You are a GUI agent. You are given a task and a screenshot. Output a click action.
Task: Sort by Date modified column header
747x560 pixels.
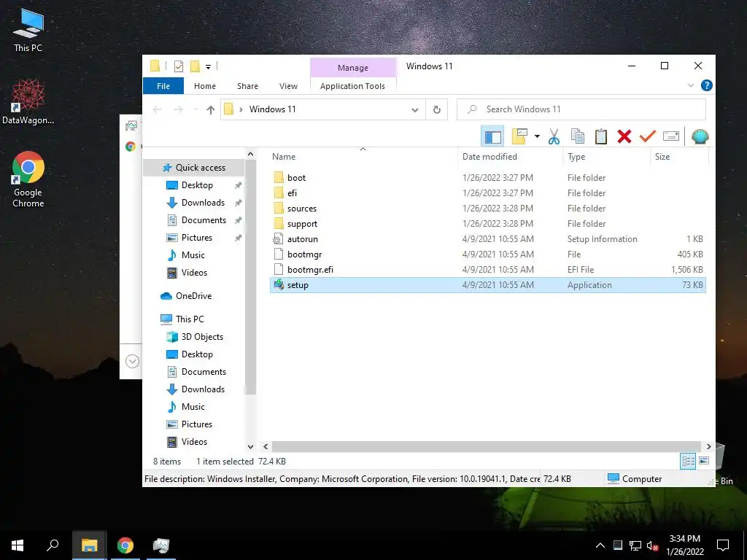click(x=489, y=157)
